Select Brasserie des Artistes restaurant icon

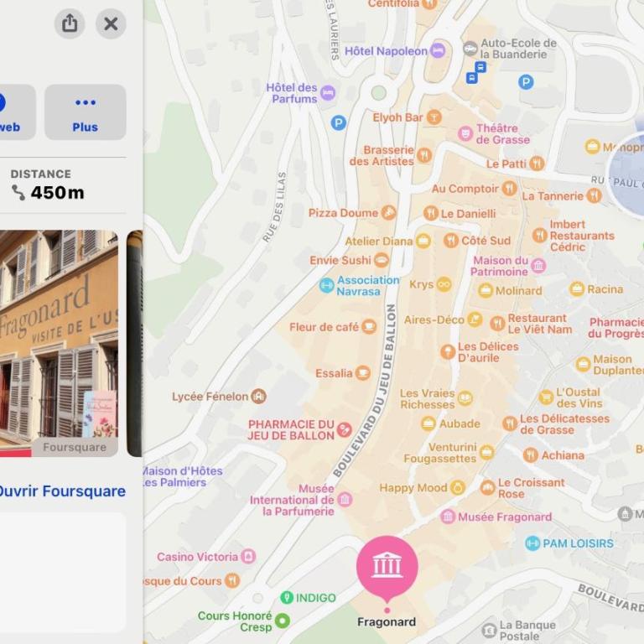pyautogui.click(x=424, y=155)
